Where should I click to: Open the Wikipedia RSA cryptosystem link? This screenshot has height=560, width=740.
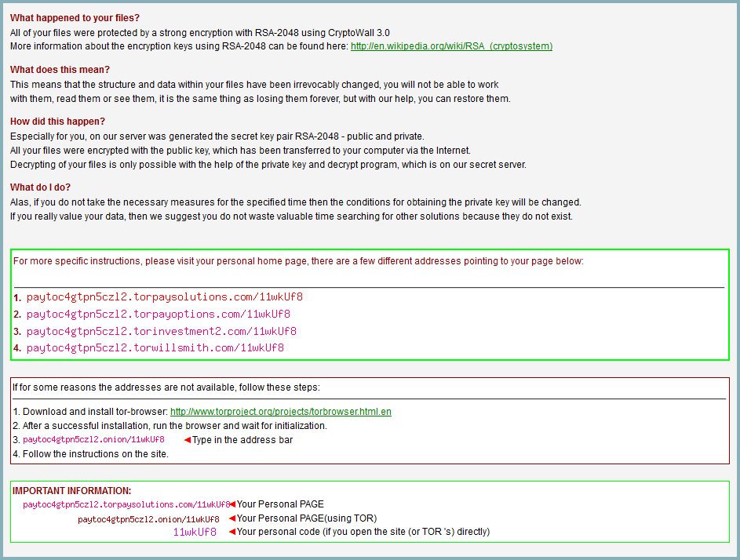[x=450, y=45]
